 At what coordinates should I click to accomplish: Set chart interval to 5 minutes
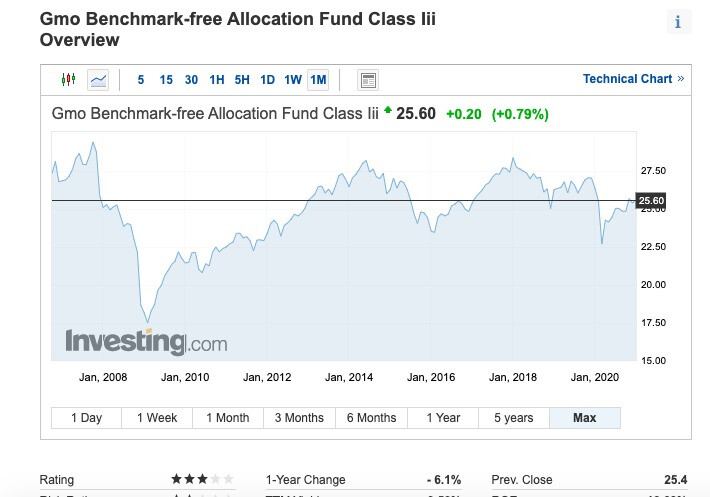pyautogui.click(x=141, y=80)
